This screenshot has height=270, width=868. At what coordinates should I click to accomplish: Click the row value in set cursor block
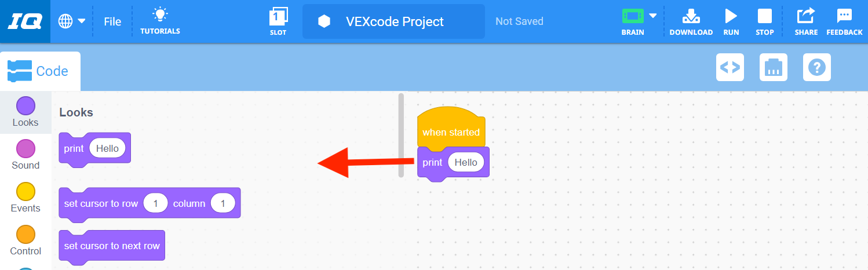(x=155, y=203)
